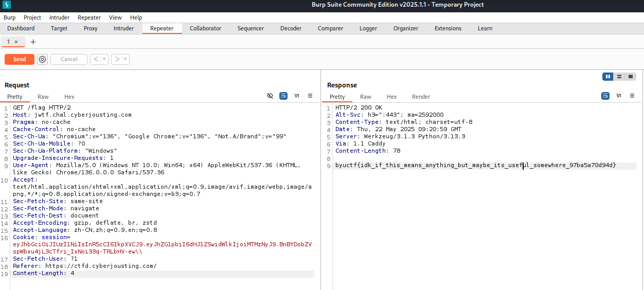
Task: Go back to previous request in history
Action: [x=96, y=59]
